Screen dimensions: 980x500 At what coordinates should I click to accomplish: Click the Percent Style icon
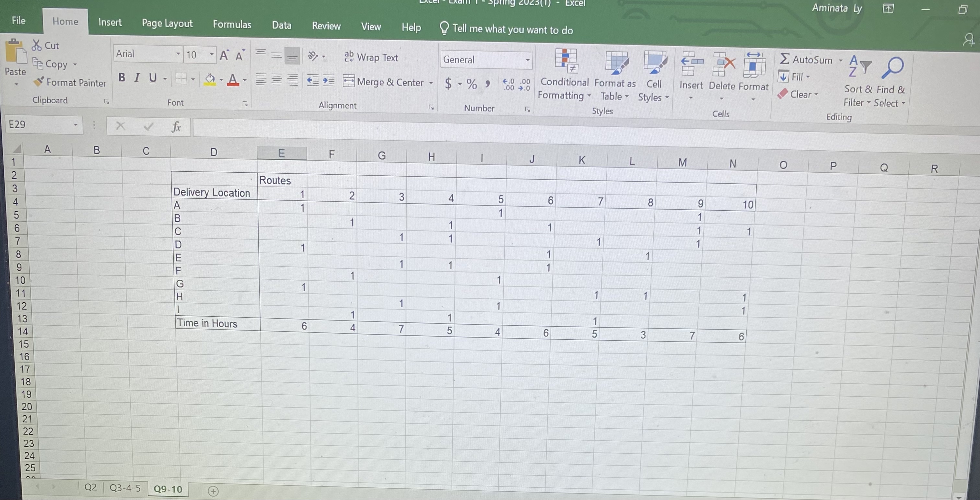pos(472,84)
